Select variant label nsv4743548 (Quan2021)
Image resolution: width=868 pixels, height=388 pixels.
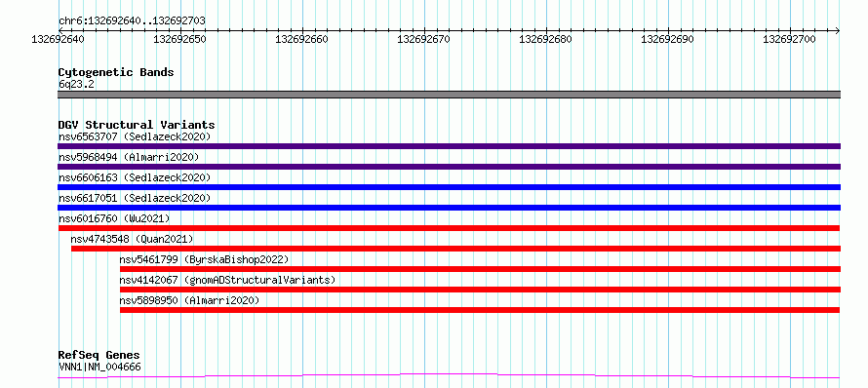132,239
